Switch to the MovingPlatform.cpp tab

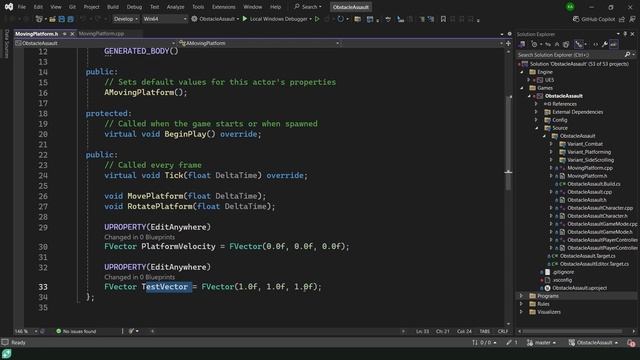pos(101,34)
